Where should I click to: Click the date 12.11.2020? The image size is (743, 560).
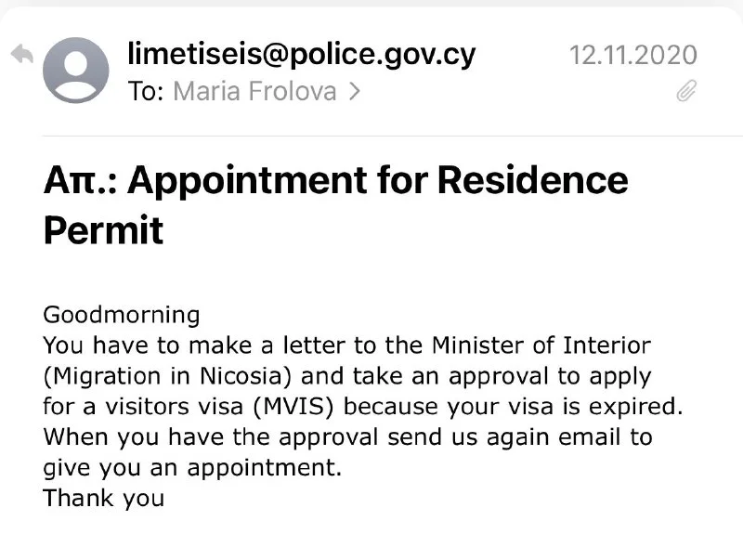(632, 54)
